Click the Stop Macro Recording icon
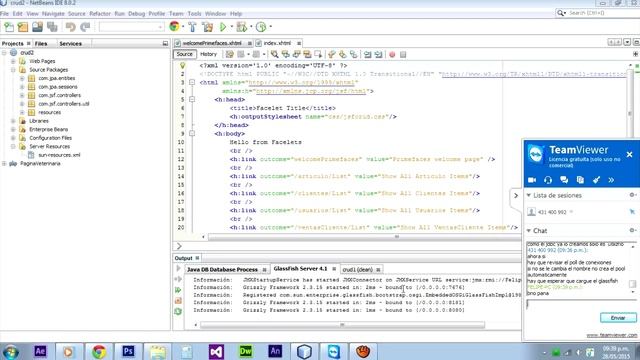This screenshot has width=640, height=360. click(x=403, y=54)
